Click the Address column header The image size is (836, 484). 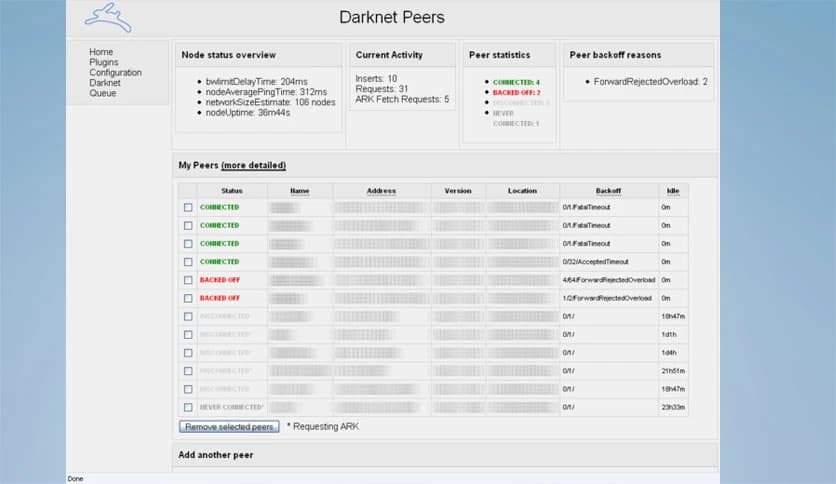(381, 190)
